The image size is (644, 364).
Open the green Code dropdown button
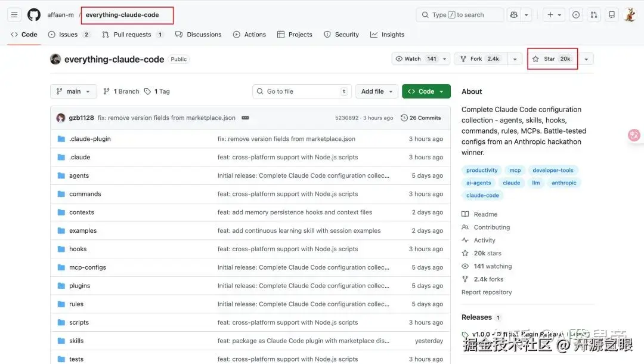click(x=426, y=91)
